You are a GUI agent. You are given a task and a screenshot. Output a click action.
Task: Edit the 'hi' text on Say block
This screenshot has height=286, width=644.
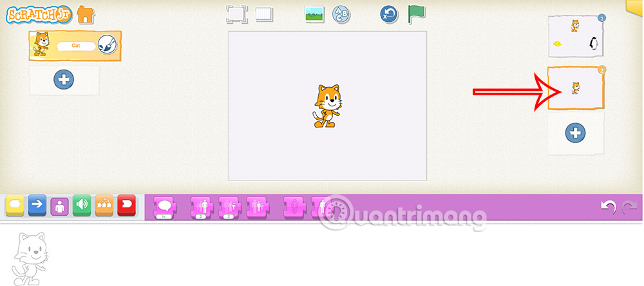click(x=164, y=216)
